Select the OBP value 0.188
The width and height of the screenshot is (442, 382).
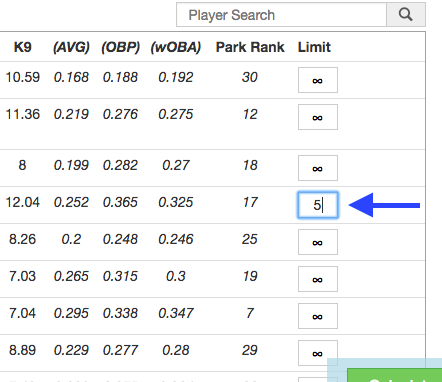tap(120, 77)
